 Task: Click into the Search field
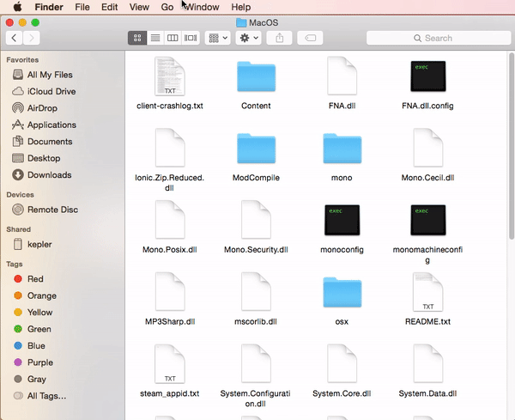tap(439, 38)
